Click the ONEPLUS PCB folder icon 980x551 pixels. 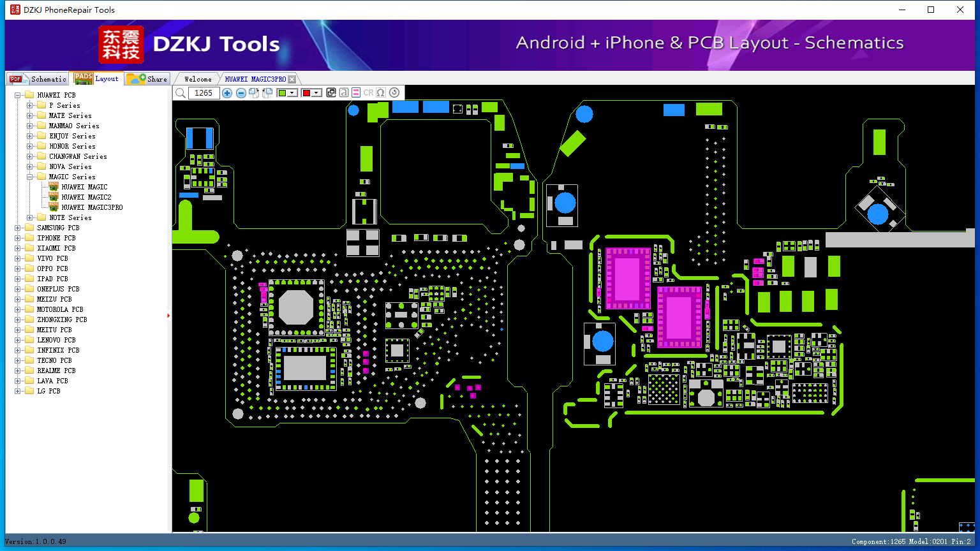coord(29,289)
